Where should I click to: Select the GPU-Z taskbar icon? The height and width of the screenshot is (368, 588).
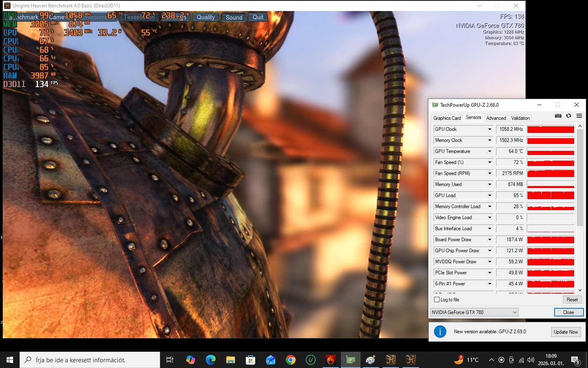pyautogui.click(x=351, y=360)
